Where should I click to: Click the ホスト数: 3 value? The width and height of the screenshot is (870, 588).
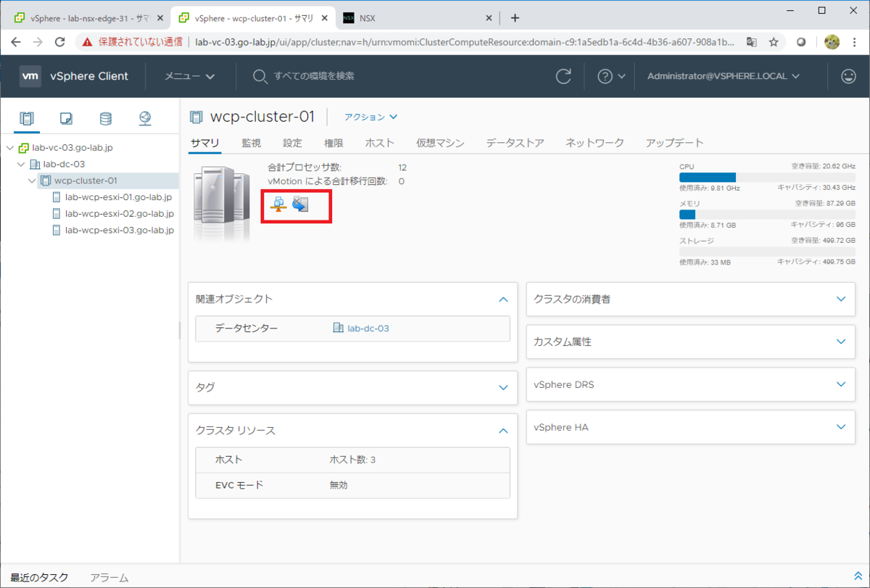[x=352, y=460]
